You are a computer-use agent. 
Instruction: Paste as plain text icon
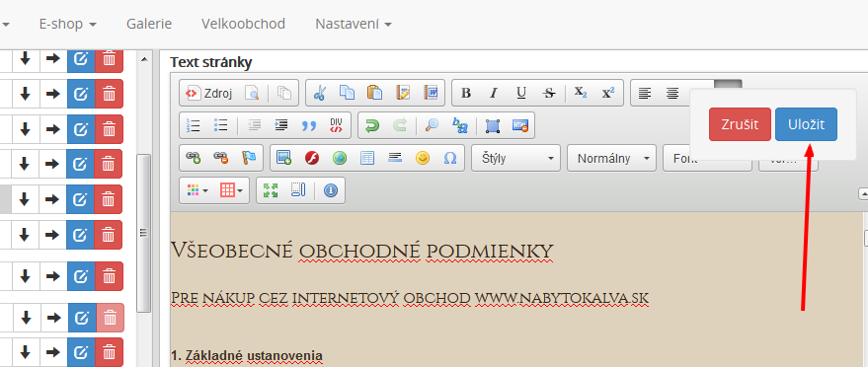403,93
